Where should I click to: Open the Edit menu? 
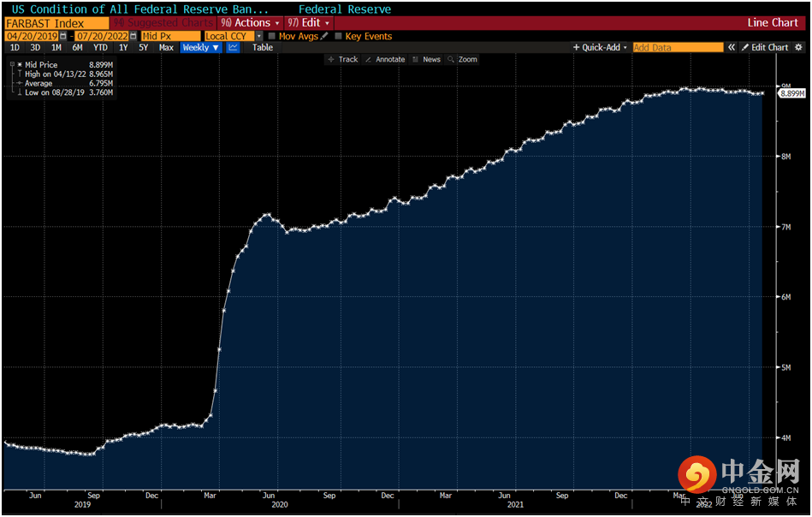309,23
